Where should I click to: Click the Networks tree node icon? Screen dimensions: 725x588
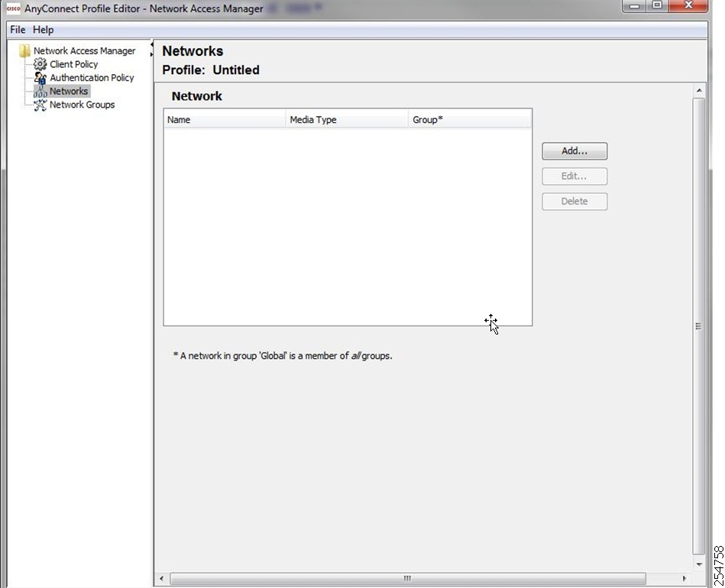tap(40, 91)
